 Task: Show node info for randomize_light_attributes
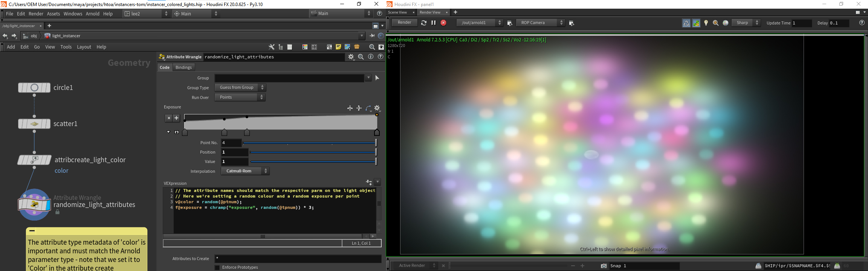click(371, 57)
